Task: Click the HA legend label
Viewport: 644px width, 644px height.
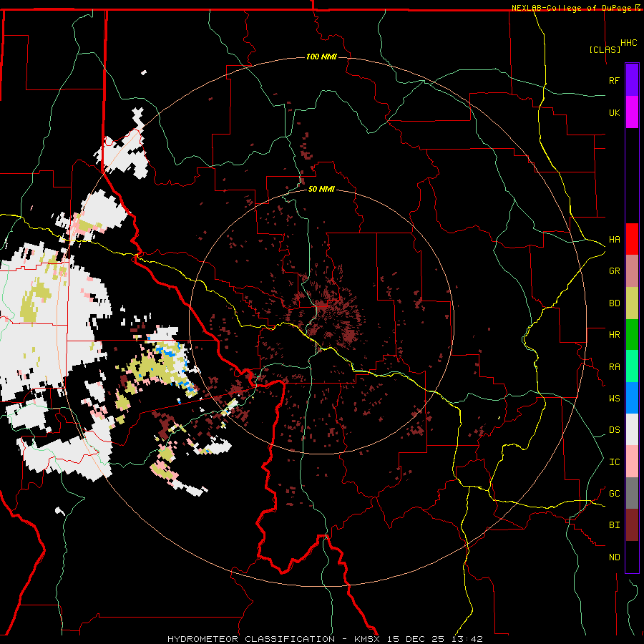Action: pos(614,239)
